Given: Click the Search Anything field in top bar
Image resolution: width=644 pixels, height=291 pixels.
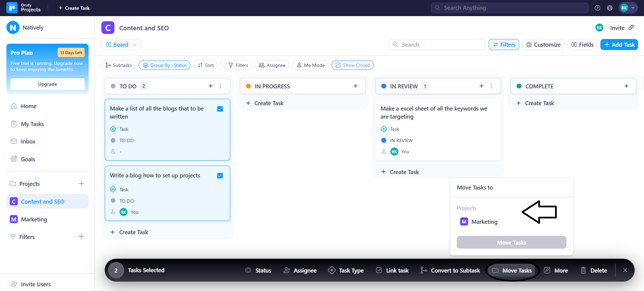Looking at the screenshot, I should pos(509,8).
